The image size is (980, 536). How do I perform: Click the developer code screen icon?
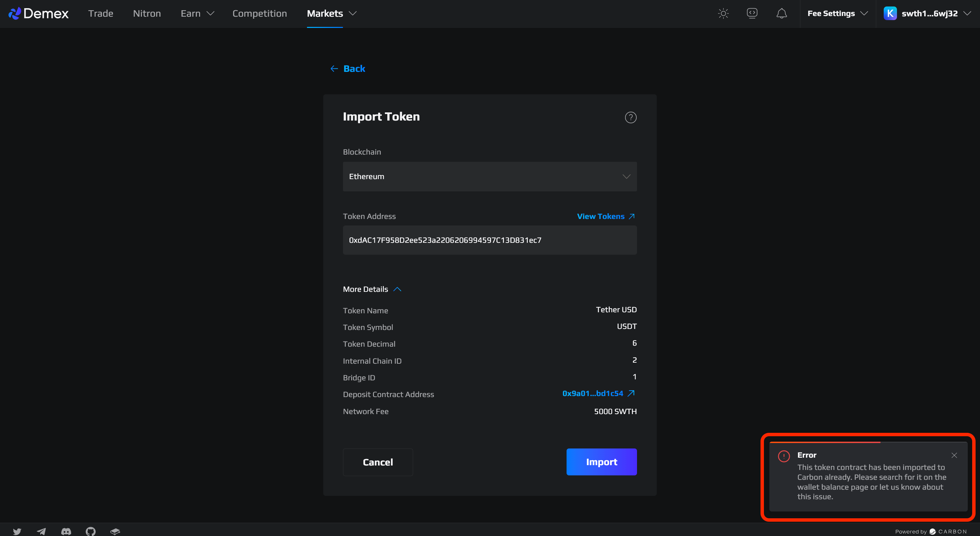click(752, 14)
